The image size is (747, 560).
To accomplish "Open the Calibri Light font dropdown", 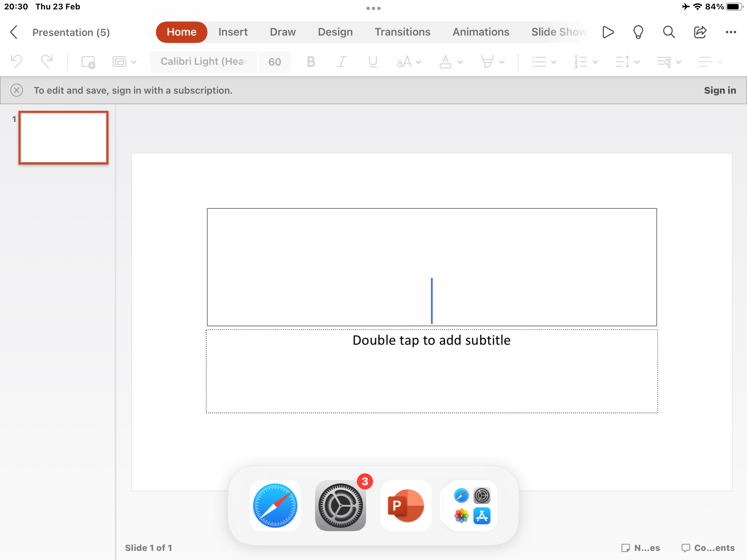I will click(203, 62).
